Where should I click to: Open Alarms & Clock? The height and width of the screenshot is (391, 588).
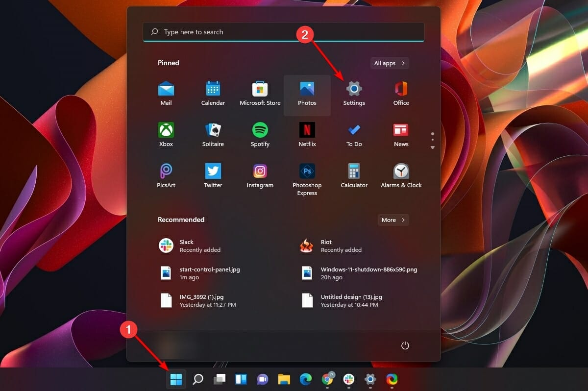tap(401, 175)
